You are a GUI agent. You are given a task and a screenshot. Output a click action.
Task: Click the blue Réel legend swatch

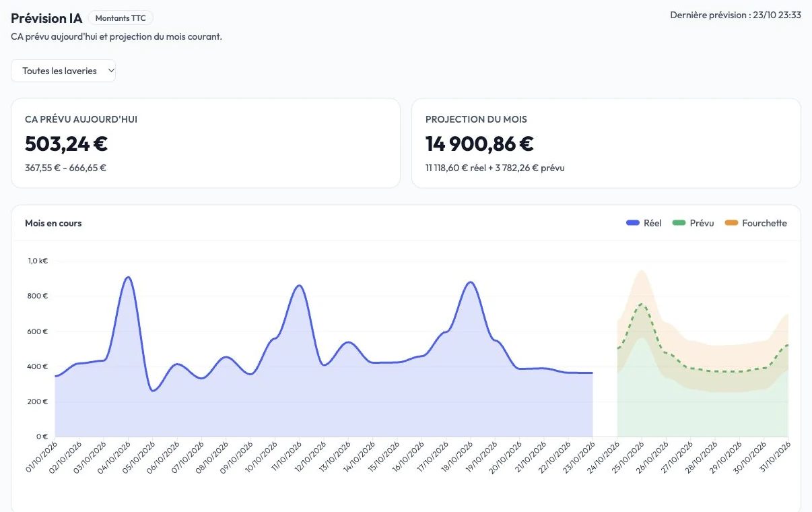[x=633, y=223]
